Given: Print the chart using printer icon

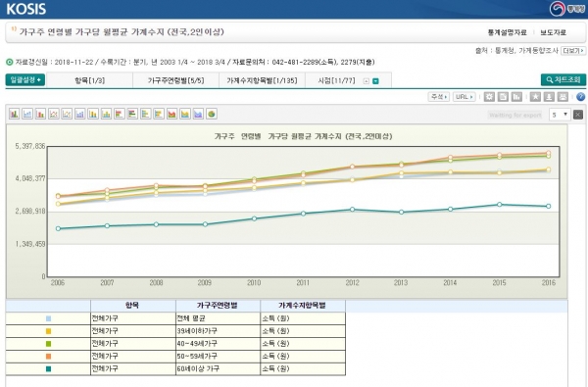Looking at the screenshot, I should [563, 97].
